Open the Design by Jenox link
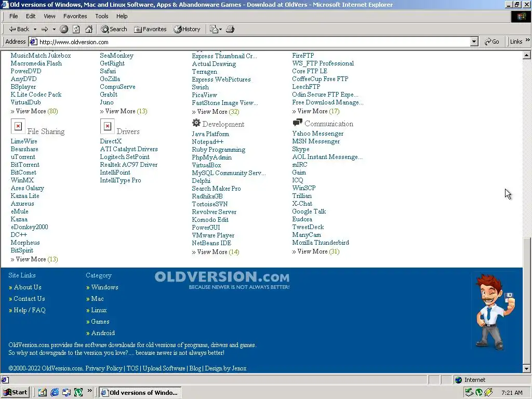Screen dimensions: 532x399 (x=225, y=368)
